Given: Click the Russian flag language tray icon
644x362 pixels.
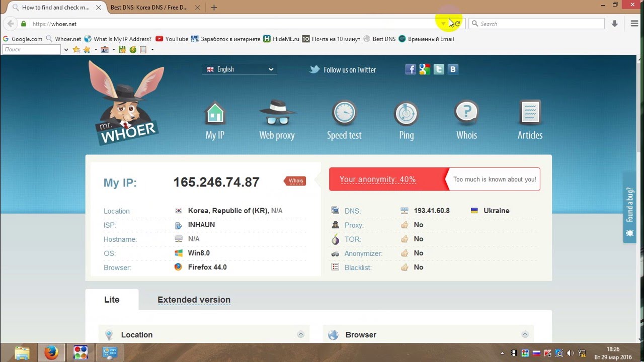Looking at the screenshot, I should pyautogui.click(x=537, y=353).
